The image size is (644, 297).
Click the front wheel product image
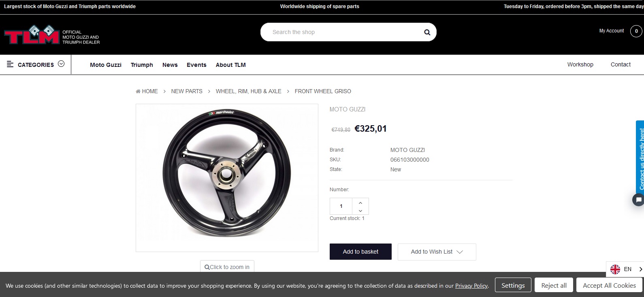click(x=227, y=178)
